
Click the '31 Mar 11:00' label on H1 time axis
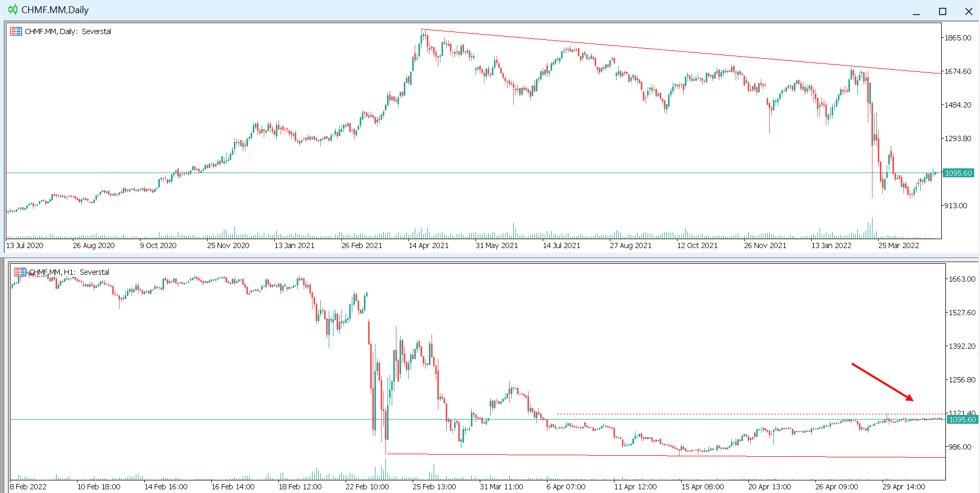[501, 487]
